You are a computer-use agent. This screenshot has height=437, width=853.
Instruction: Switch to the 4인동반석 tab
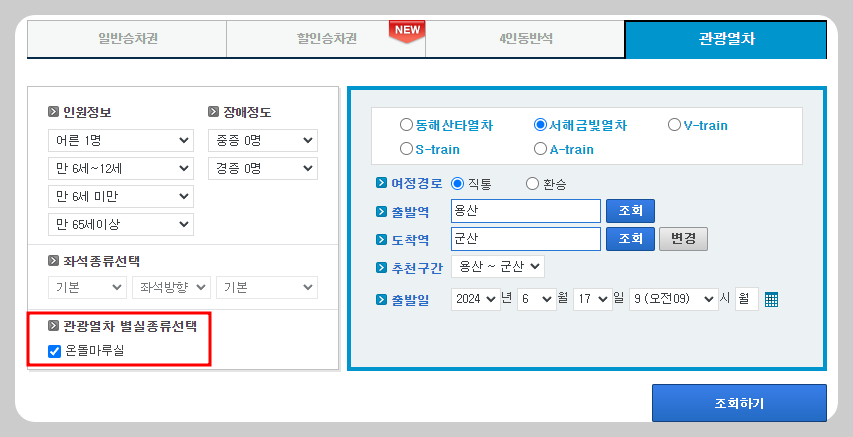(526, 39)
